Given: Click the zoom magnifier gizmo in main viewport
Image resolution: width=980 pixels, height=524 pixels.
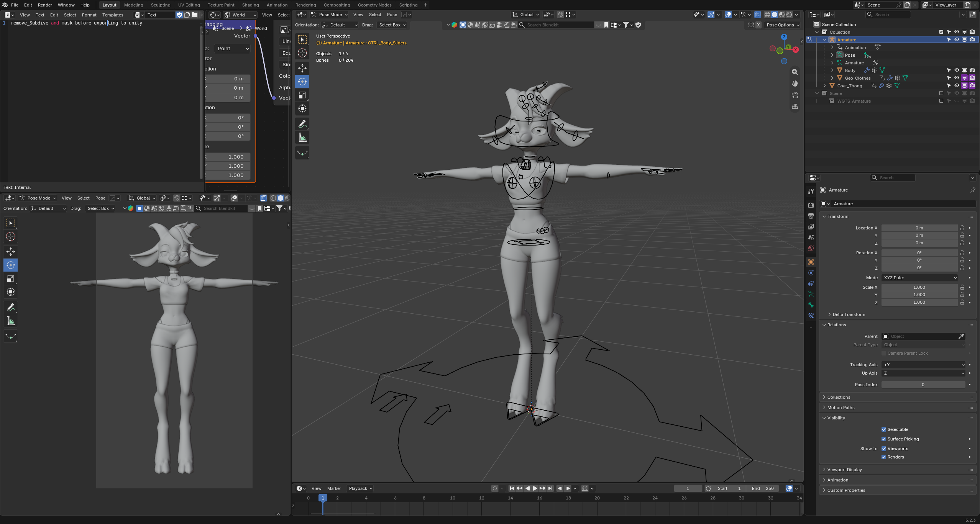Looking at the screenshot, I should pyautogui.click(x=795, y=72).
